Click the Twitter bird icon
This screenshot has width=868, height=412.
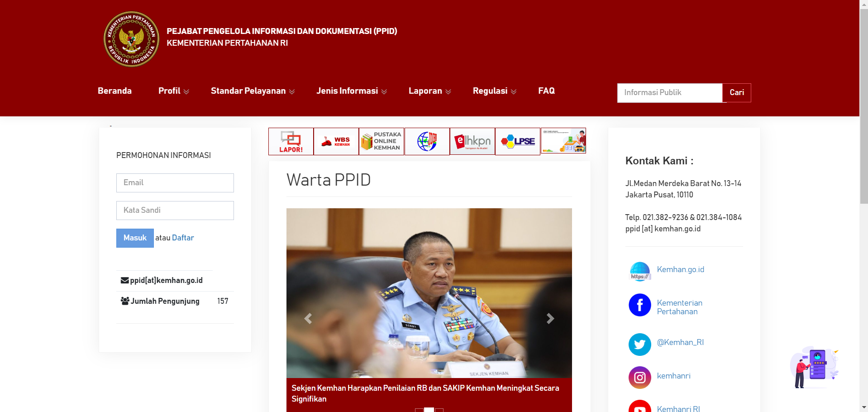[639, 345]
